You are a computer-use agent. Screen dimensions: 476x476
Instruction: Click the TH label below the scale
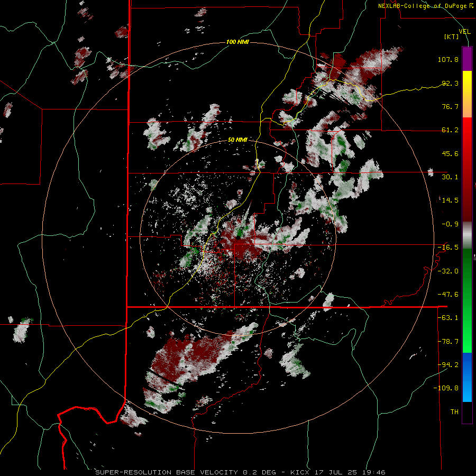pyautogui.click(x=454, y=412)
